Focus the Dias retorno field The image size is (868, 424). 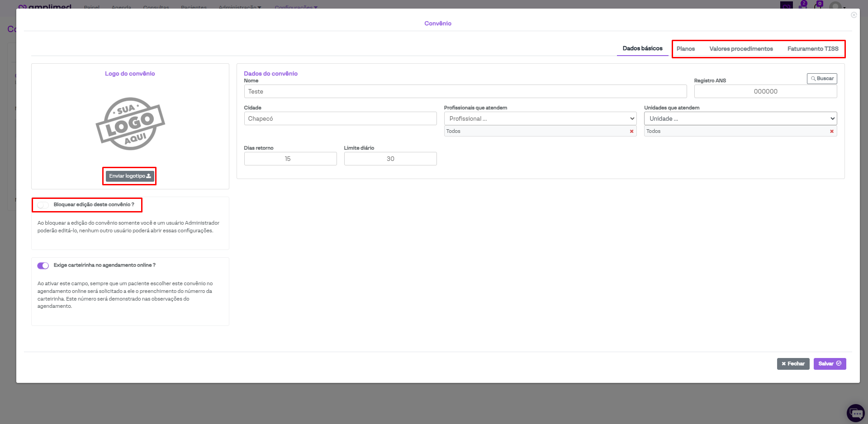pyautogui.click(x=290, y=159)
